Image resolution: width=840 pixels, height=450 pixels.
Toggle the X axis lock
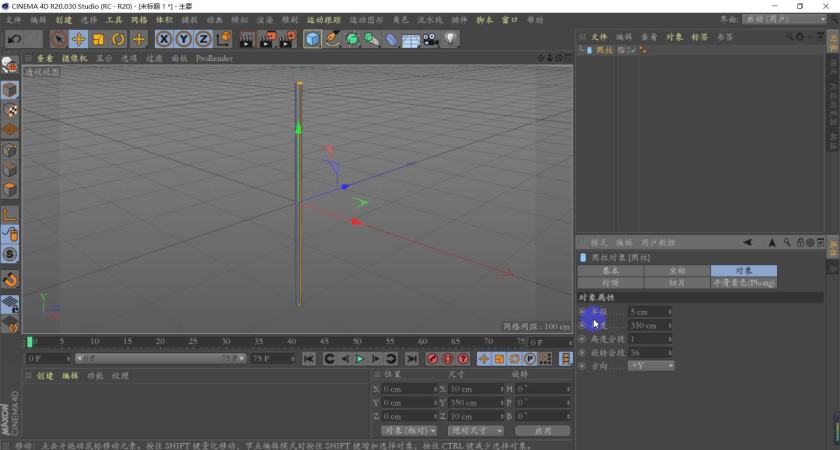tap(164, 39)
